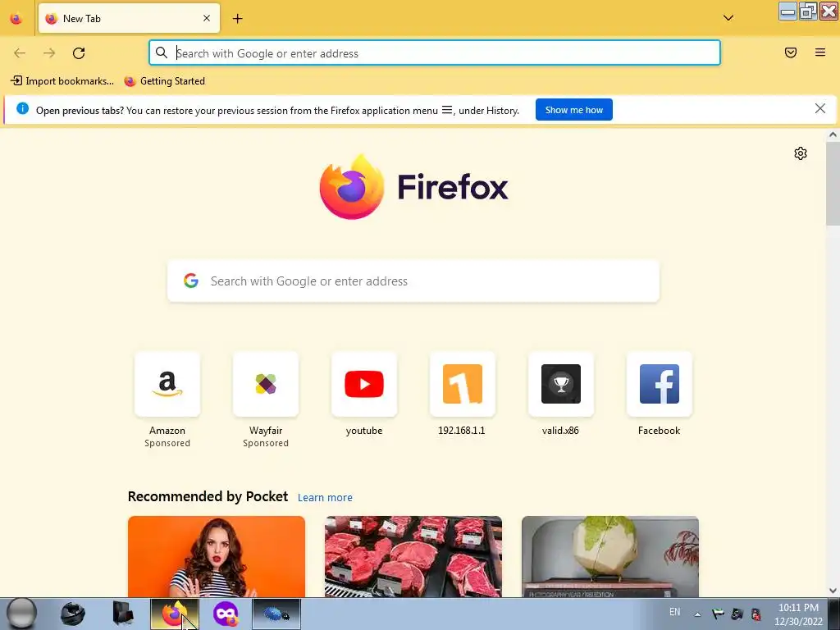Viewport: 840px width, 630px height.
Task: Click the computer tower taskbar icon
Action: coord(123,614)
